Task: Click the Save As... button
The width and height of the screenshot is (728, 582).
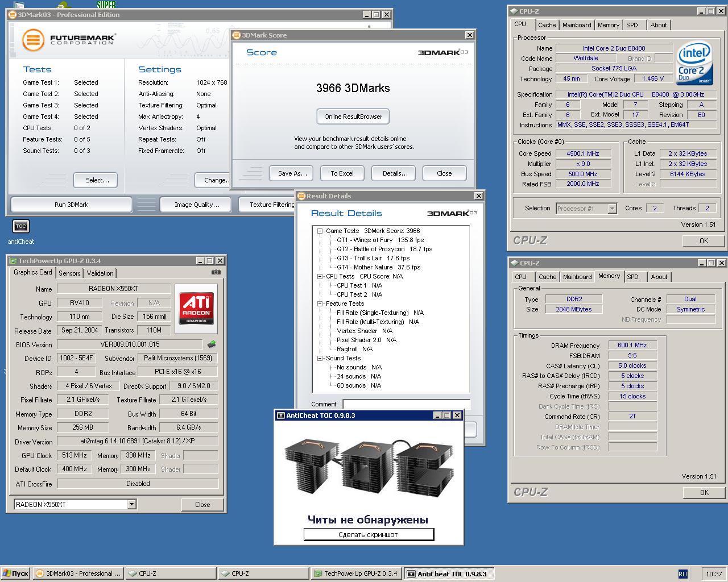Action: [292, 173]
